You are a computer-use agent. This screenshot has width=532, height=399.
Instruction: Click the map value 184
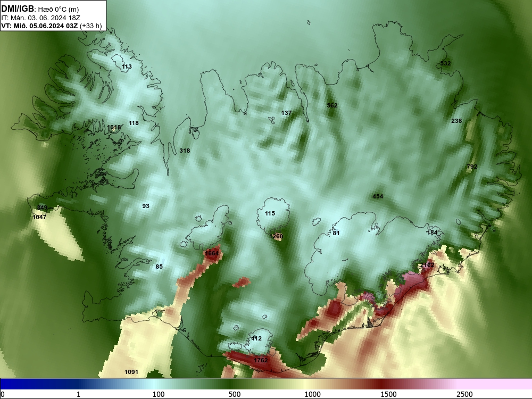[432, 232]
